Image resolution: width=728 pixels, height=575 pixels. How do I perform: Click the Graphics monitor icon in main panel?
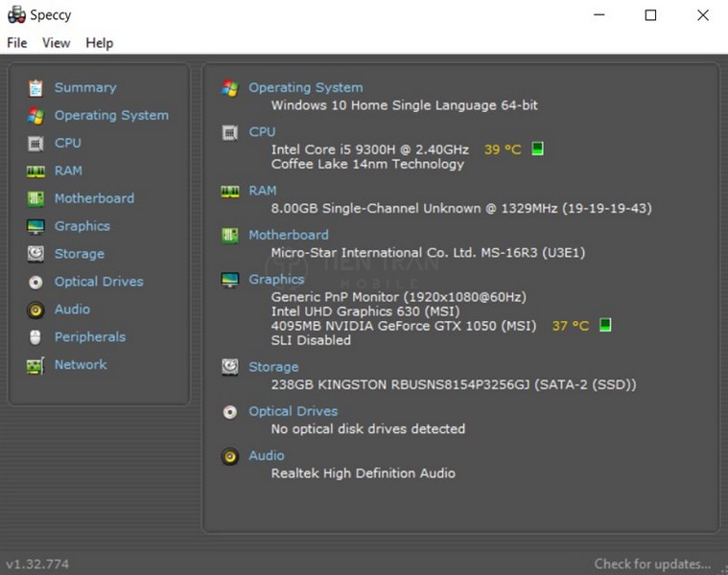coord(230,280)
